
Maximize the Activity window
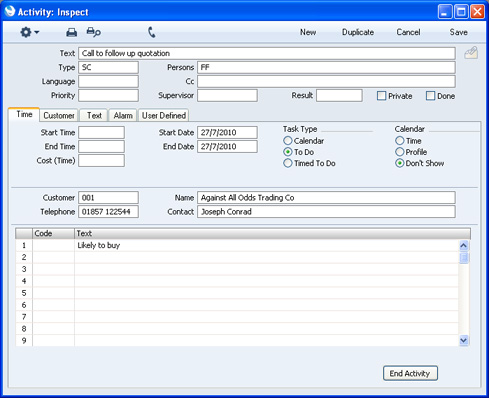pyautogui.click(x=461, y=12)
